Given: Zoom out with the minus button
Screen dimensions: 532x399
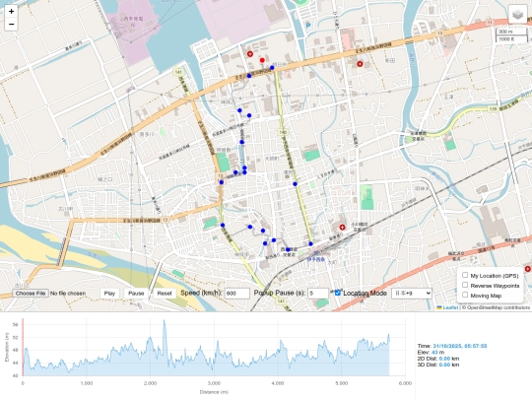Looking at the screenshot, I should coord(11,24).
